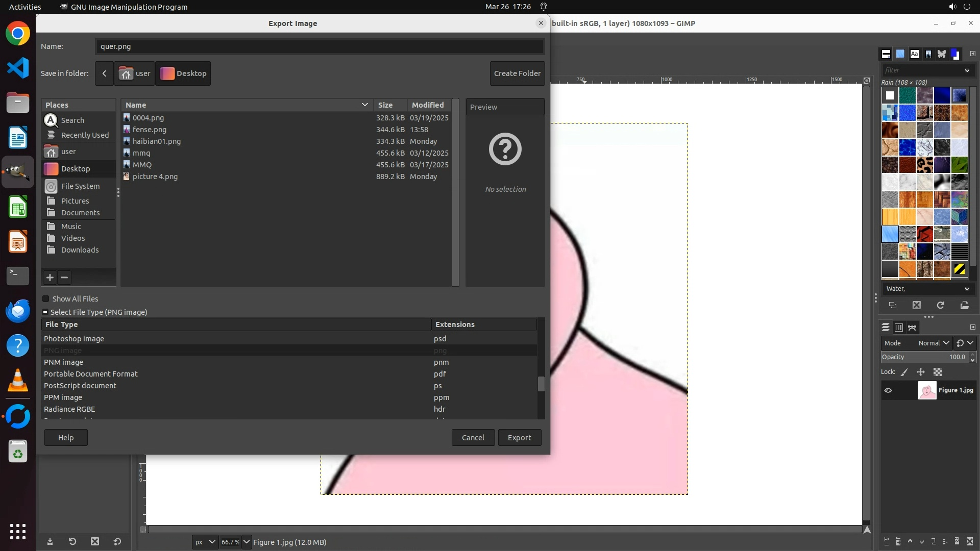Open Search in the Places sidebar
This screenshot has height=551, width=980.
point(72,120)
